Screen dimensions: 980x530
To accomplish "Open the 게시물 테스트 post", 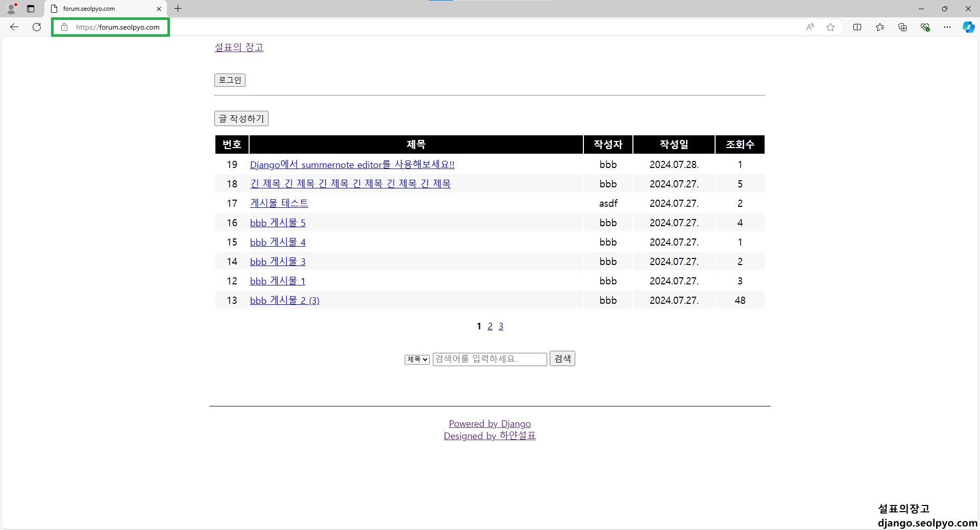I will tap(279, 203).
